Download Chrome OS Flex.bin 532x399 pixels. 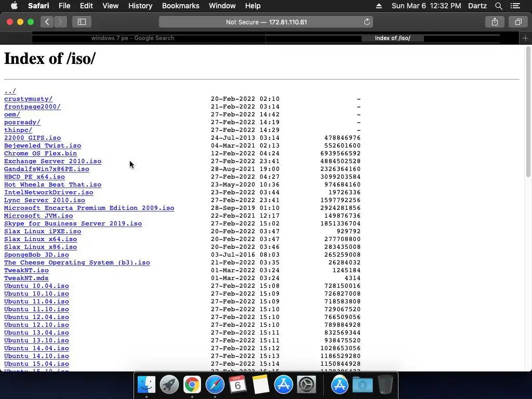pos(41,153)
